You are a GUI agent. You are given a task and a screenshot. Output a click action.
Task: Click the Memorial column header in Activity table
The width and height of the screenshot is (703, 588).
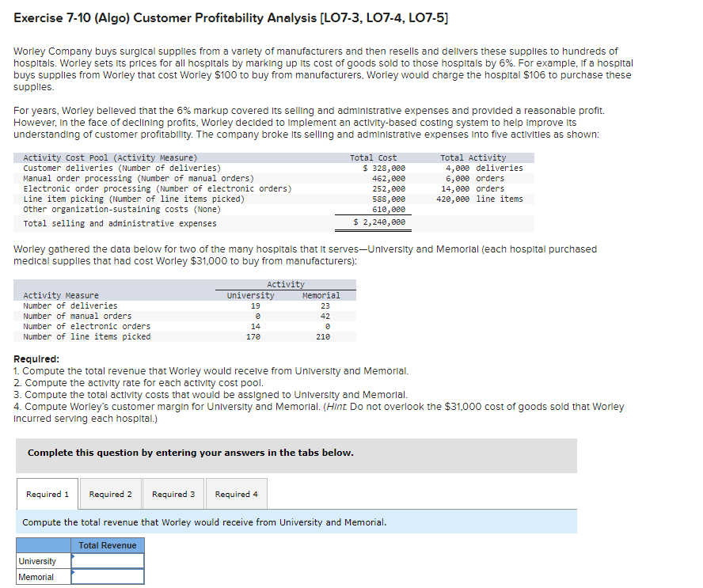(321, 295)
